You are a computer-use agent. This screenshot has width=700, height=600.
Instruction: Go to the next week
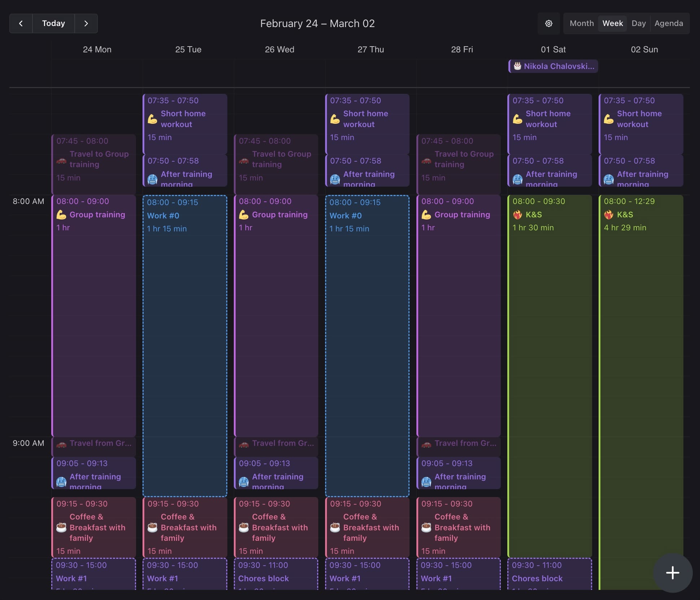(x=86, y=23)
